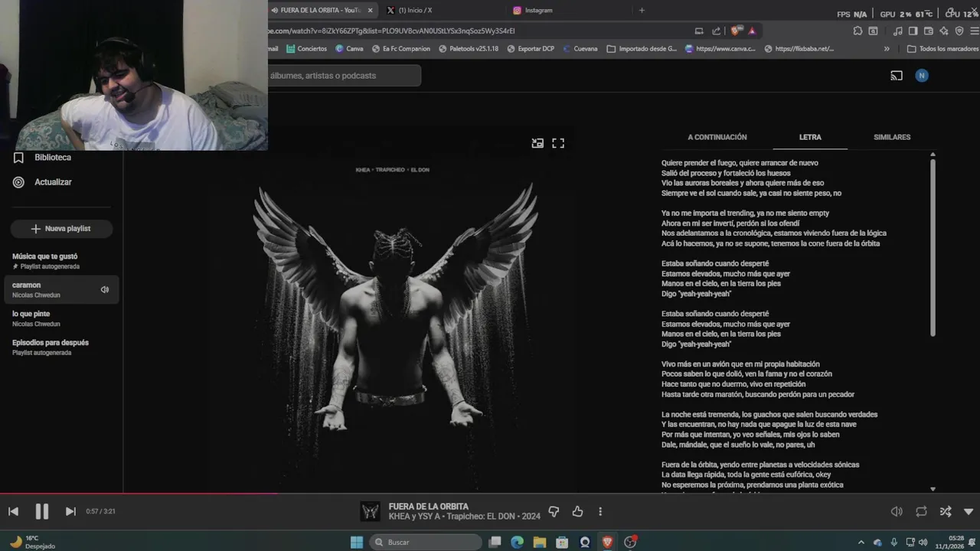The image size is (980, 551).
Task: Open the caramon playlist
Action: tap(61, 289)
